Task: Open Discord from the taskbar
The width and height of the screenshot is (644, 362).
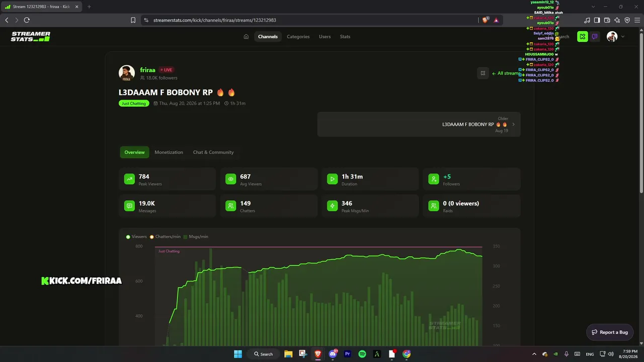Action: tap(333, 354)
